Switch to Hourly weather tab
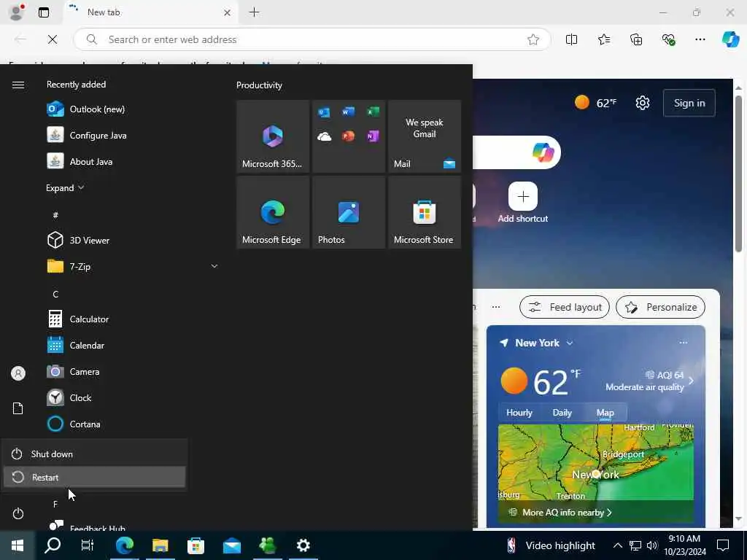This screenshot has width=747, height=560. pyautogui.click(x=519, y=413)
